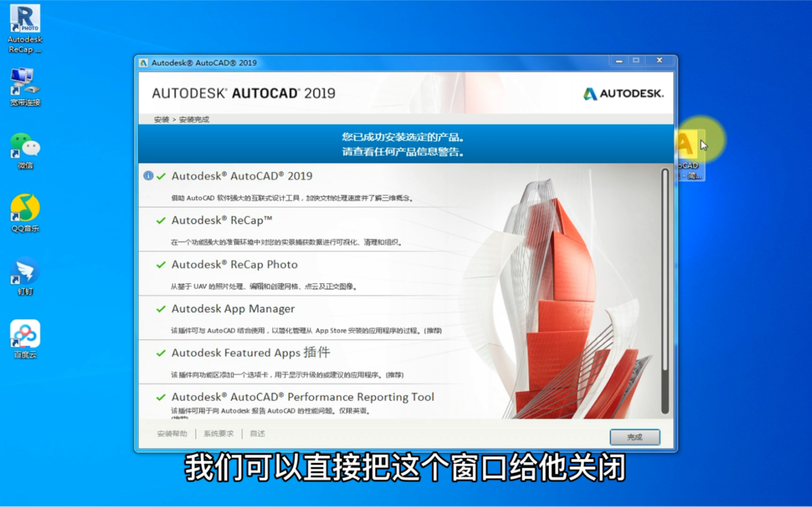Click the 安装完成 breadcrumb text

pyautogui.click(x=194, y=120)
